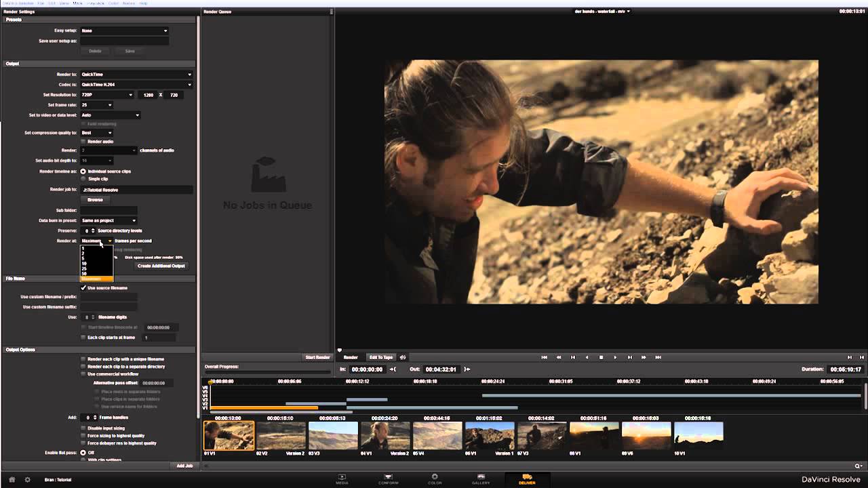Image resolution: width=868 pixels, height=488 pixels.
Task: Click the Frame handles stepper arrows
Action: click(95, 418)
